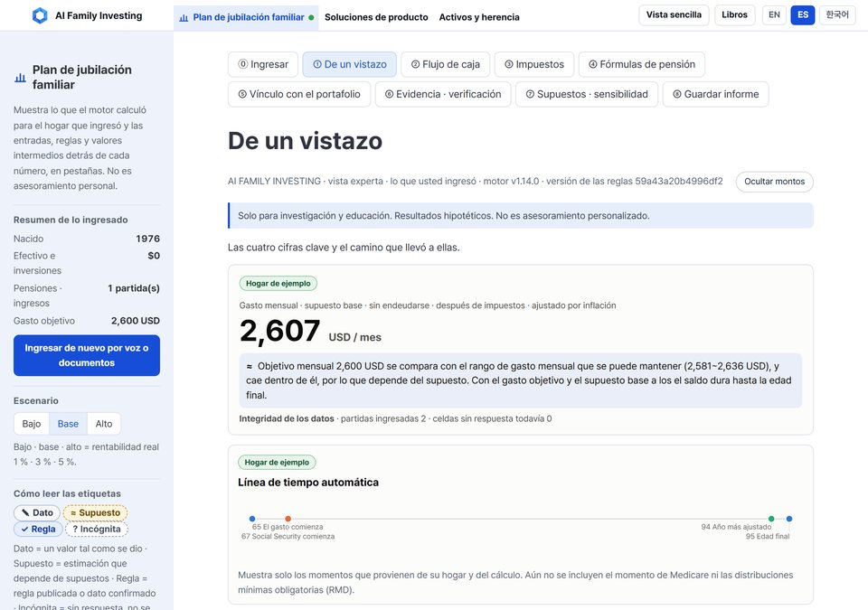Click the Hogar de ejemplo badge above Gasto mensual
Screen dimensions: 868x610
278,284
